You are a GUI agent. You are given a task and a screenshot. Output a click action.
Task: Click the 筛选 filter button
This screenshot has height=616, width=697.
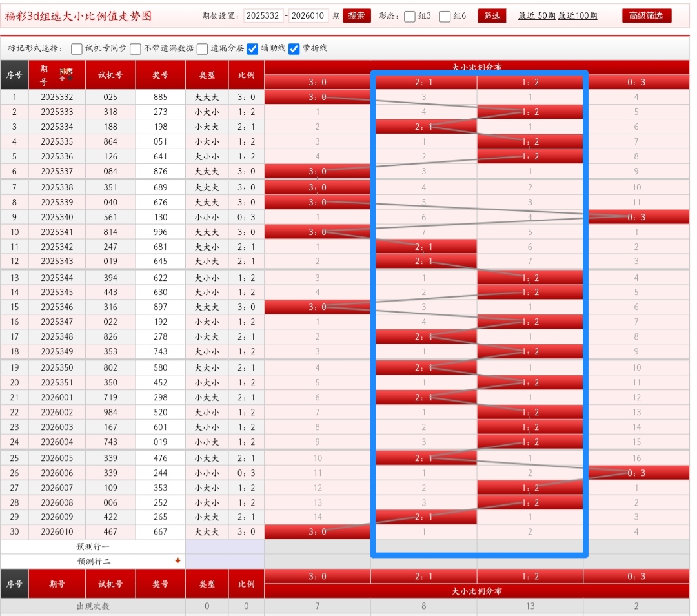pos(492,16)
